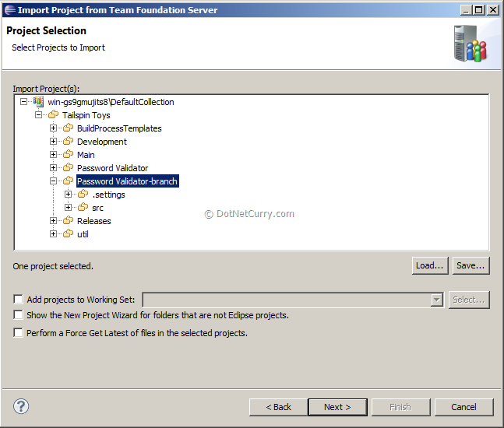Screen dimensions: 504x428
Task: Click the Save... button
Action: [x=471, y=265]
